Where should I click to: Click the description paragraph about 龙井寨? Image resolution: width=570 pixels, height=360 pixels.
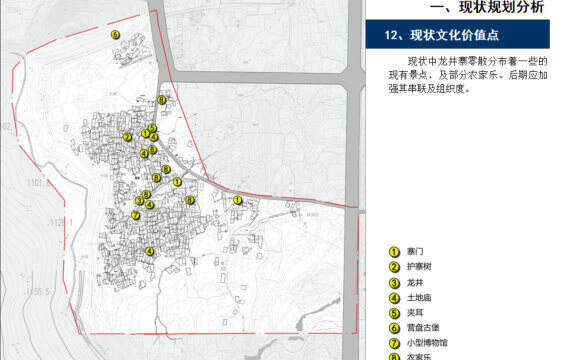(x=468, y=75)
